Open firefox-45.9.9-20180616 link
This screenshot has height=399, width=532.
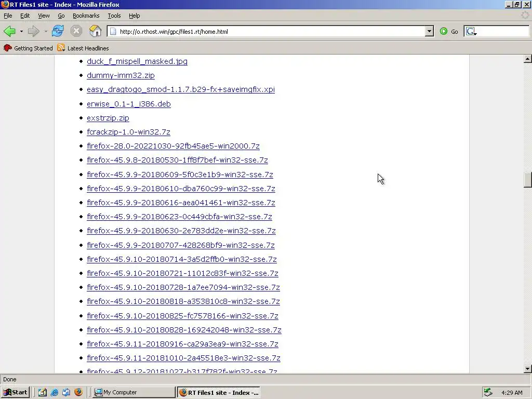(x=181, y=203)
